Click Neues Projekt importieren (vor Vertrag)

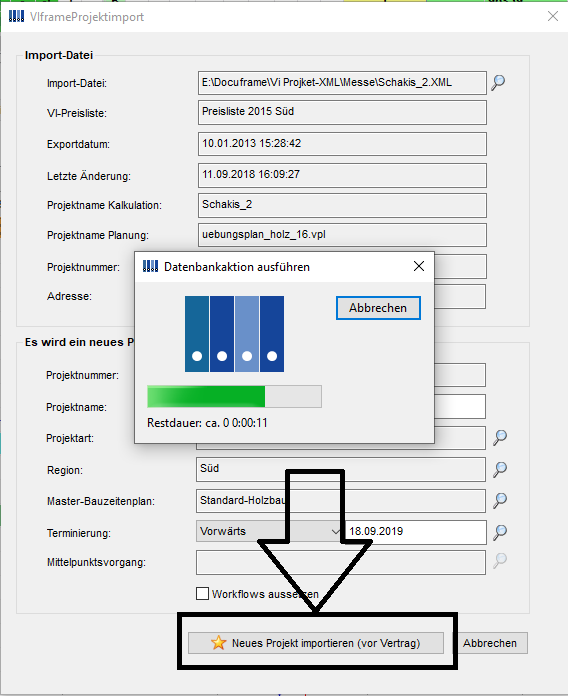coord(316,643)
